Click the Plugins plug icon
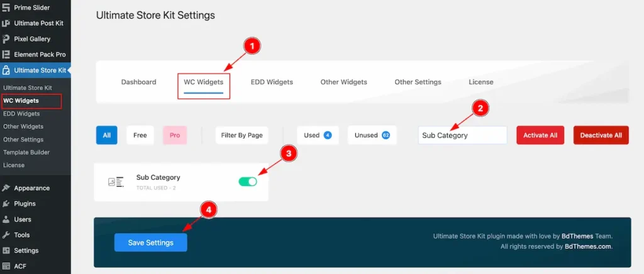 coord(6,204)
